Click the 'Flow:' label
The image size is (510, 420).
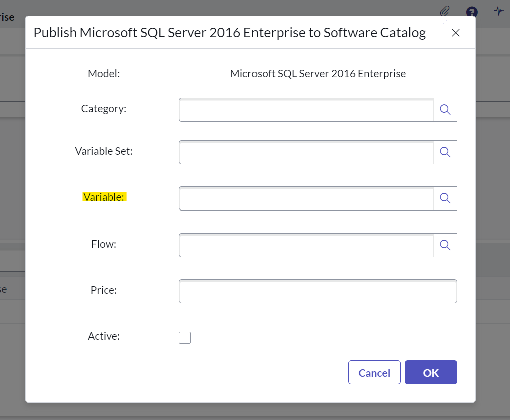[x=104, y=244]
